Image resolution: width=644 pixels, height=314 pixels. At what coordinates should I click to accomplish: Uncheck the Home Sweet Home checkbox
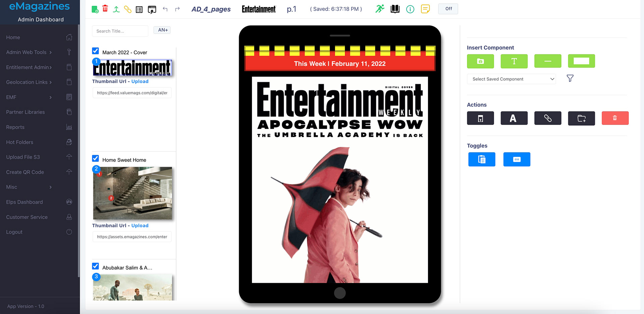[96, 159]
